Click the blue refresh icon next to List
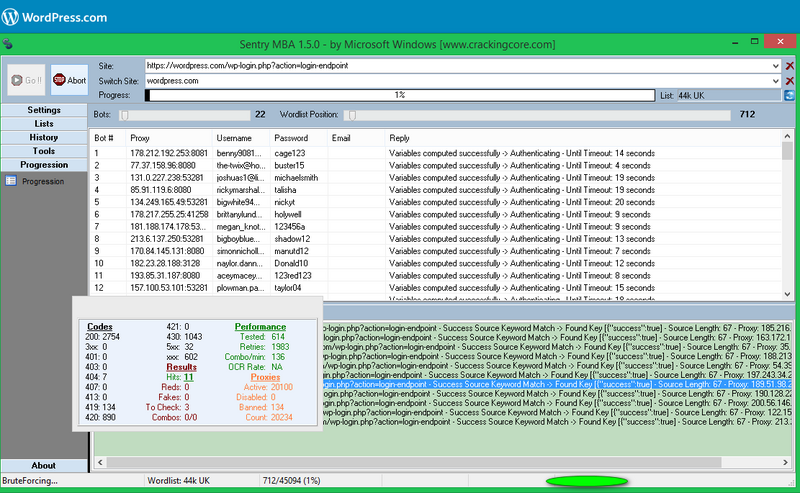Viewport: 800px width, 493px height. 789,95
